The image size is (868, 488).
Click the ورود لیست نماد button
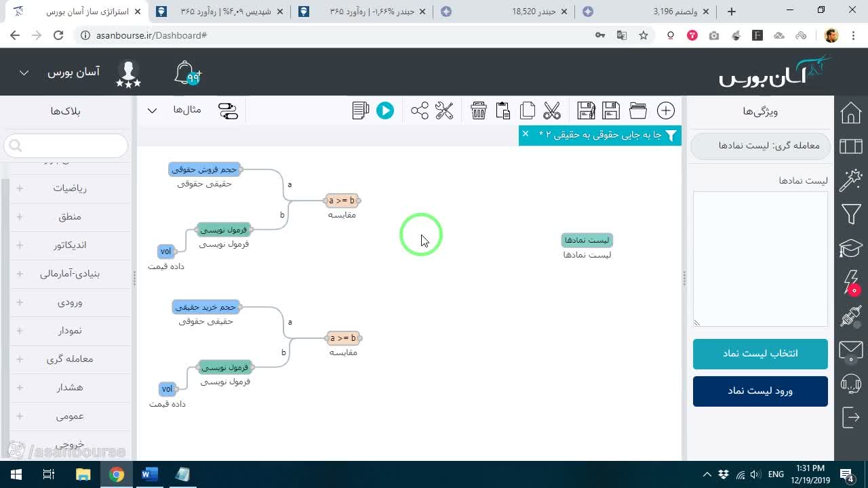click(760, 391)
